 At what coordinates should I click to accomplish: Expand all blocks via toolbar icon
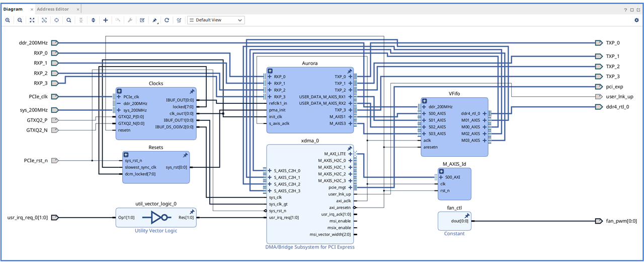tap(93, 20)
